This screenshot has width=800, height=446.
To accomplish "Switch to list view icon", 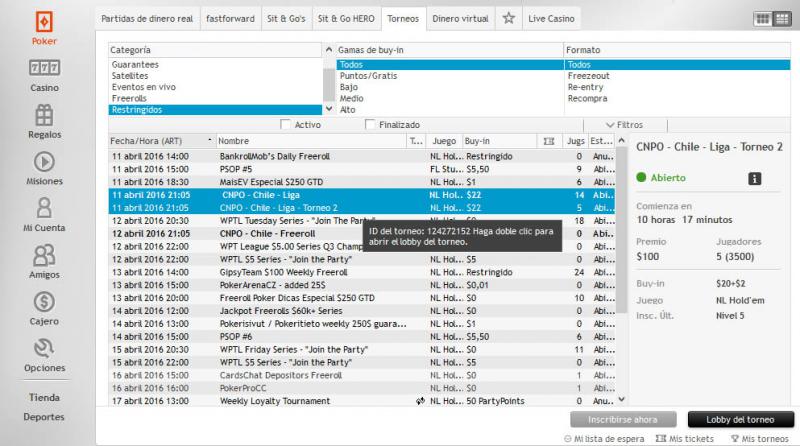I will [782, 19].
